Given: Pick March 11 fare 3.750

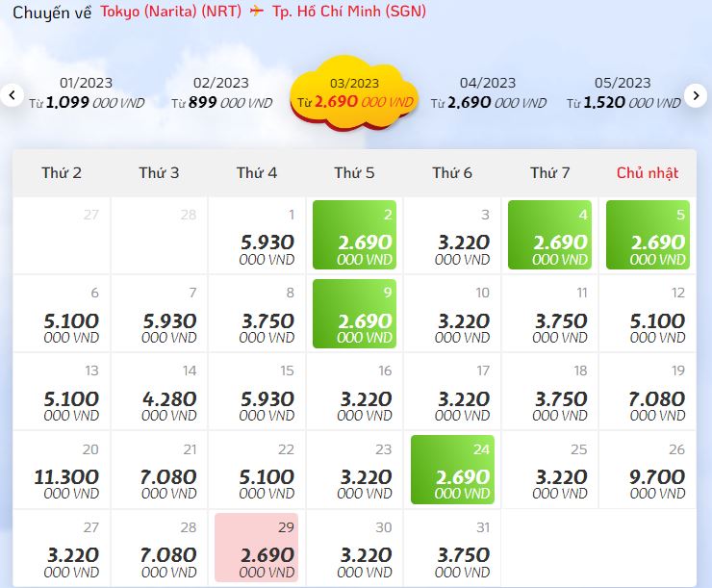Looking at the screenshot, I should tap(550, 314).
